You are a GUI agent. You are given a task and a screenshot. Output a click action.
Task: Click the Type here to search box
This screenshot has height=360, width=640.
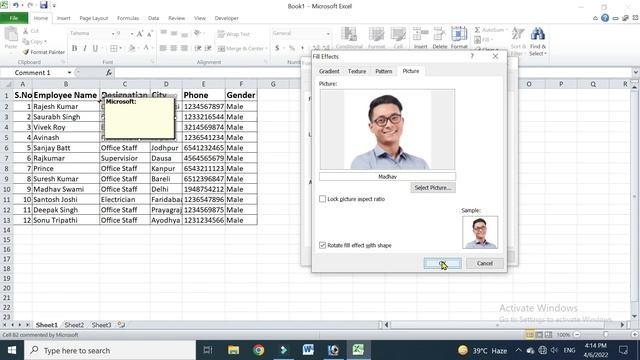[x=110, y=350]
